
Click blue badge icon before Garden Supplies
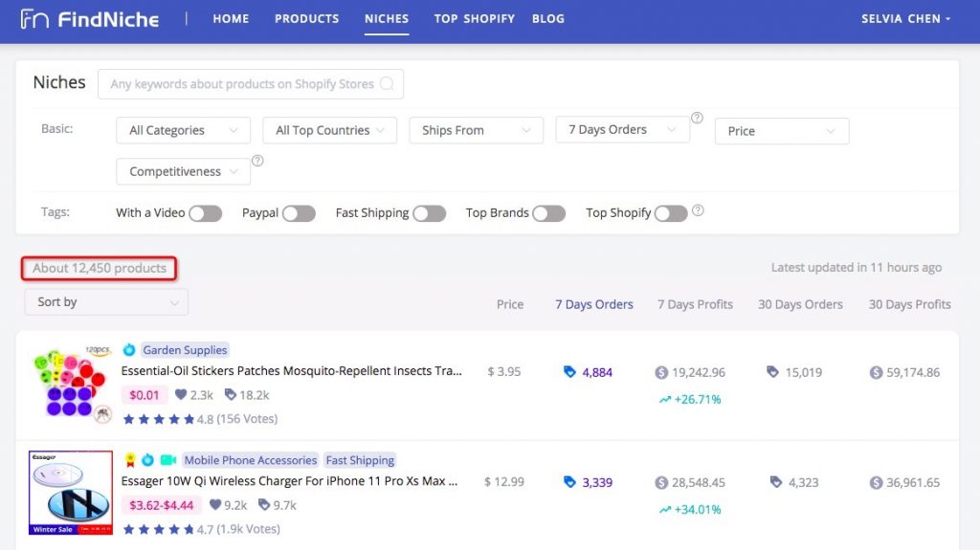tap(129, 350)
